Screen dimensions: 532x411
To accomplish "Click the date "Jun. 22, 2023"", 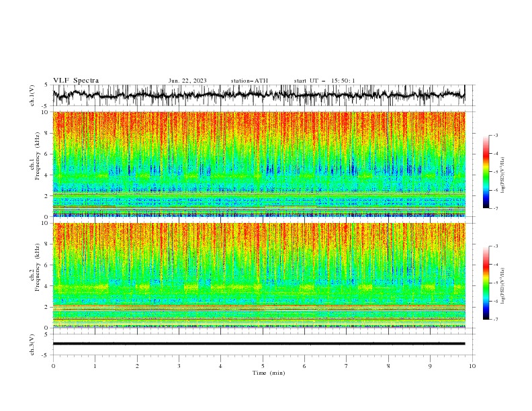I will [x=187, y=81].
